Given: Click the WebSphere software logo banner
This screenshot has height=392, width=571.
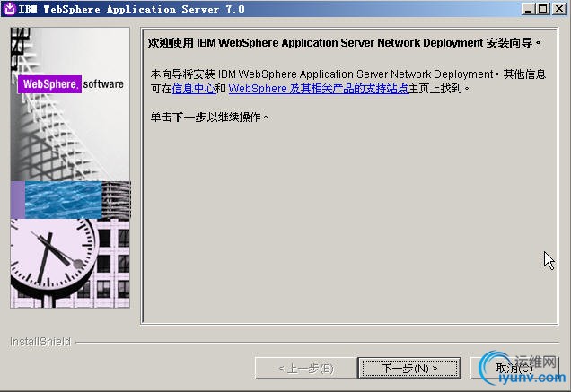Looking at the screenshot, I should click(71, 84).
